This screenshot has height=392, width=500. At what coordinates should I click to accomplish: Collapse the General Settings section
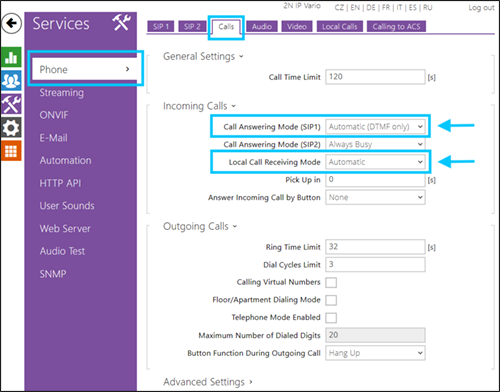[x=203, y=56]
